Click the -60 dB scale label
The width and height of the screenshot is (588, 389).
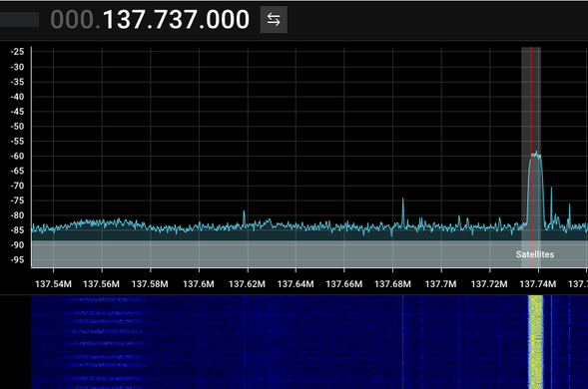pos(17,157)
